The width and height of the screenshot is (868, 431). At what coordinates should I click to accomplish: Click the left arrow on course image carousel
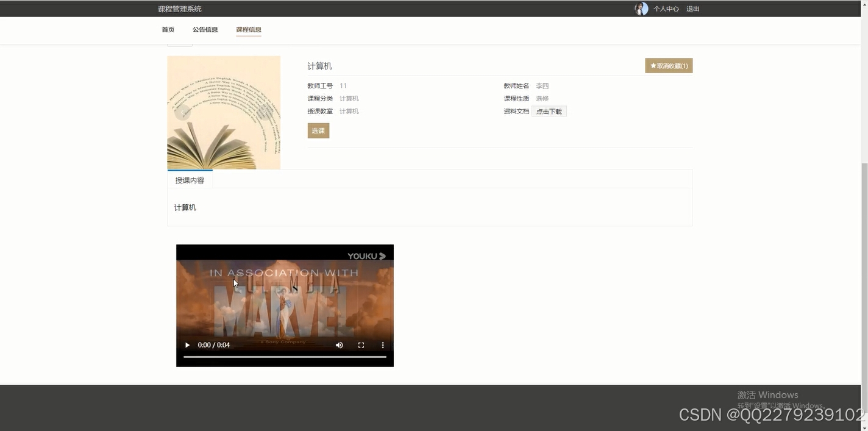(x=182, y=112)
